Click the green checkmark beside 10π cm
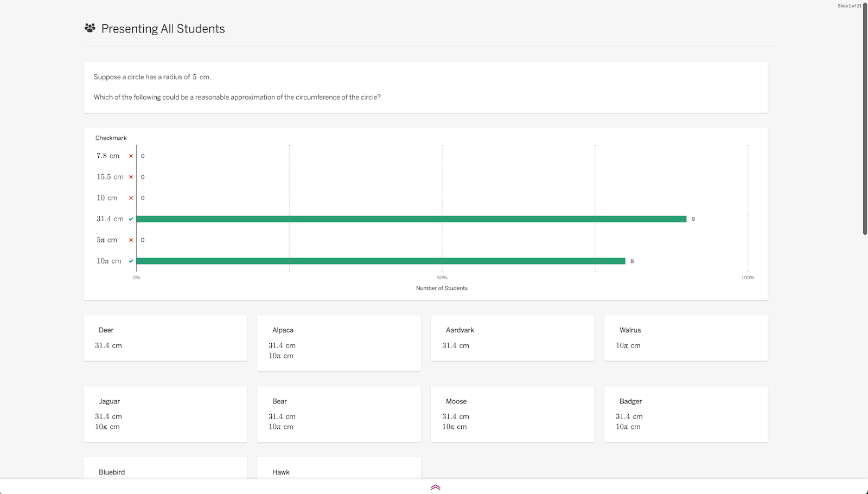868x494 pixels. pos(131,261)
